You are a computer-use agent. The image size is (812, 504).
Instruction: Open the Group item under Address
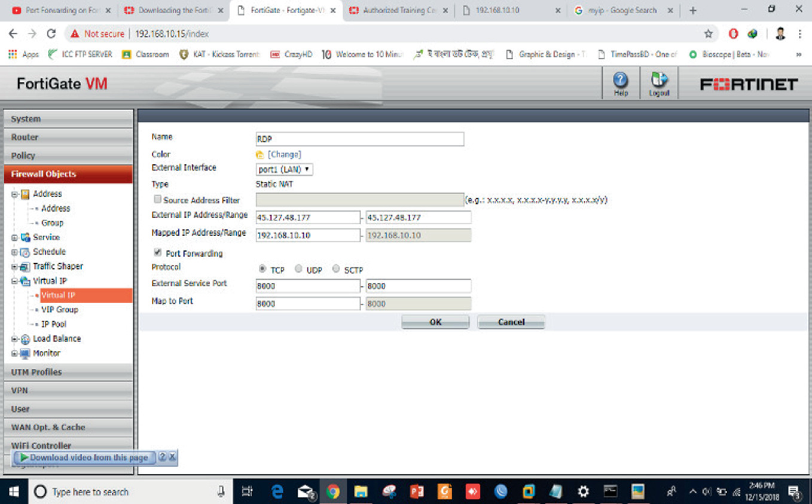click(x=52, y=223)
